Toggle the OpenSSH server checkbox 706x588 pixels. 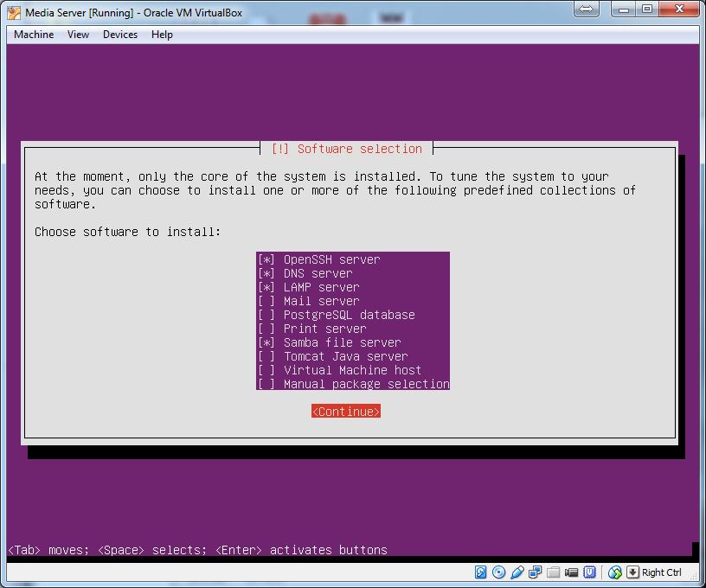[266, 259]
